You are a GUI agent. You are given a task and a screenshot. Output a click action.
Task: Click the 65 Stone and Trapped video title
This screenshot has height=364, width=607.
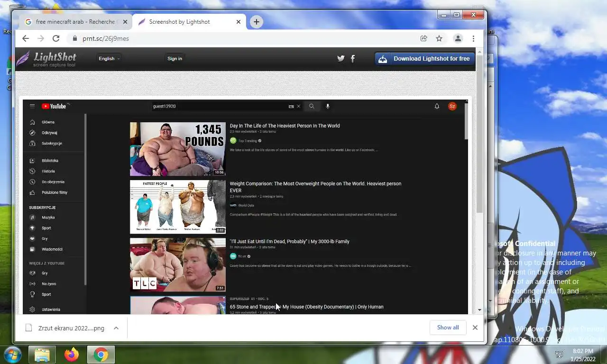coord(306,307)
